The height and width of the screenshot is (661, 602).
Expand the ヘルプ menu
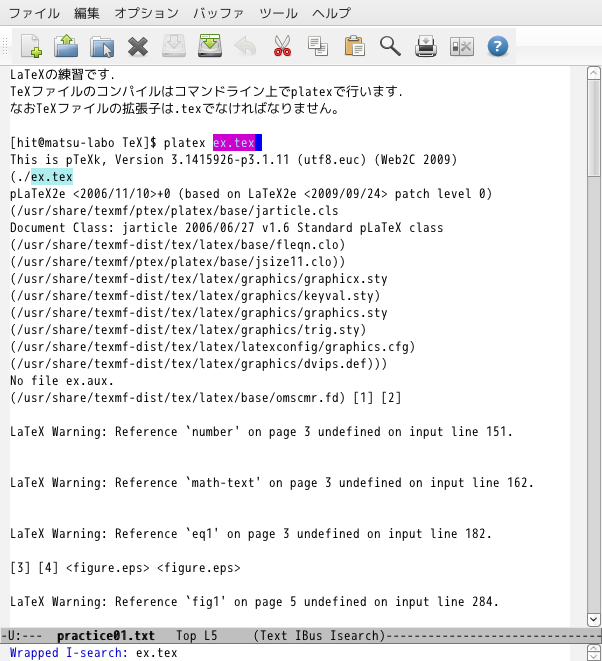coord(331,13)
